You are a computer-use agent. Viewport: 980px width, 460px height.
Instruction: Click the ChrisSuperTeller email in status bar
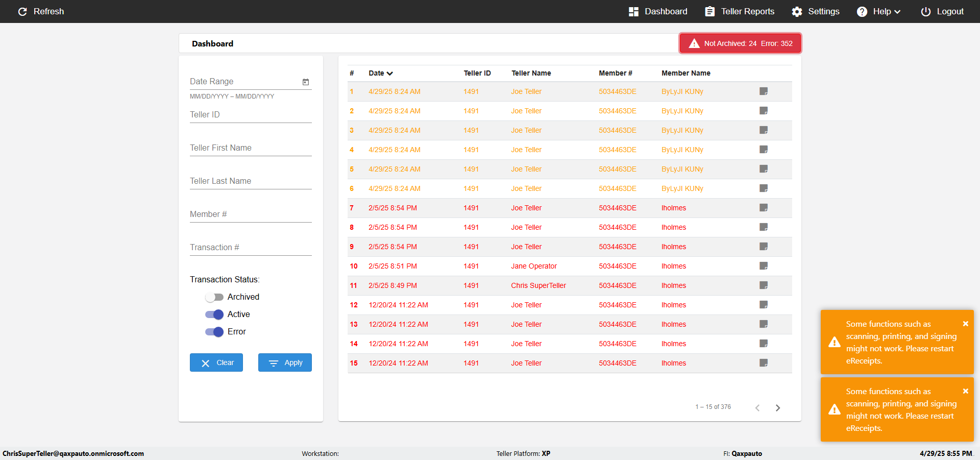[x=73, y=453]
